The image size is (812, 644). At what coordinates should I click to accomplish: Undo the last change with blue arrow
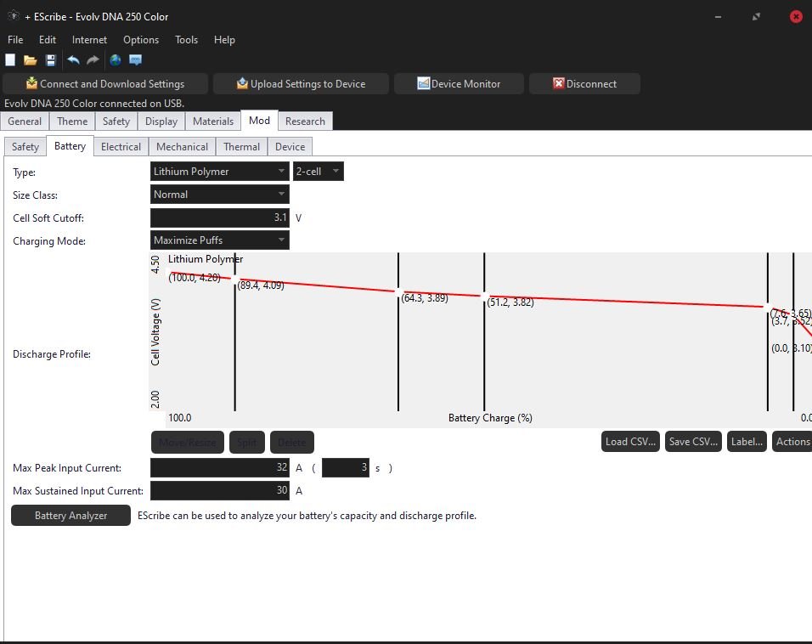73,60
